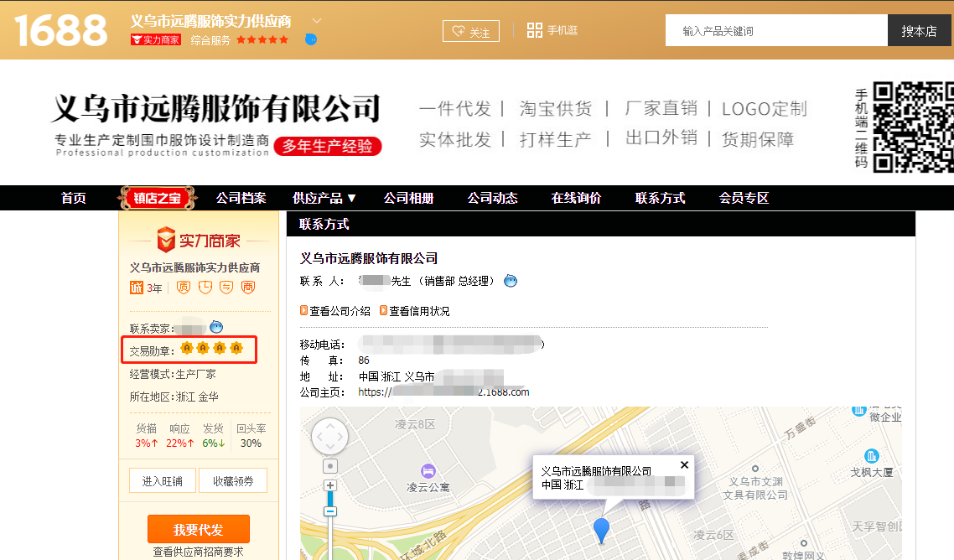Focus the product keyword search field
Viewport: 954px width, 560px height.
[776, 30]
